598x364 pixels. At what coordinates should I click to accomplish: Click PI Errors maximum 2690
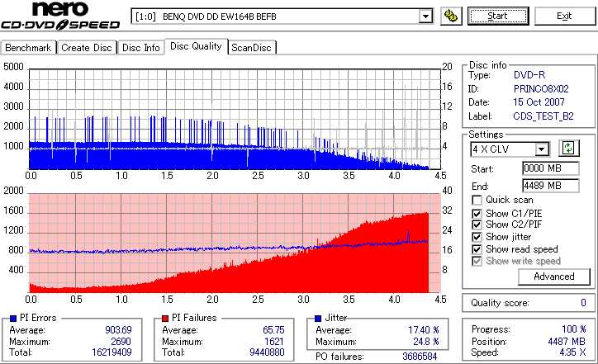[x=121, y=342]
